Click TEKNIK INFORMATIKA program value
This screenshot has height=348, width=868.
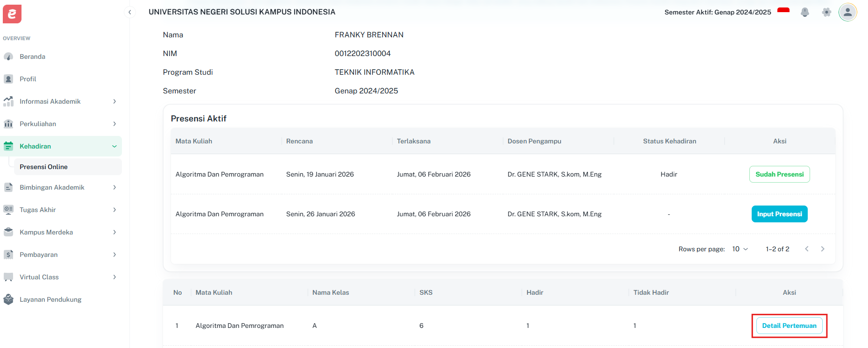click(x=375, y=72)
